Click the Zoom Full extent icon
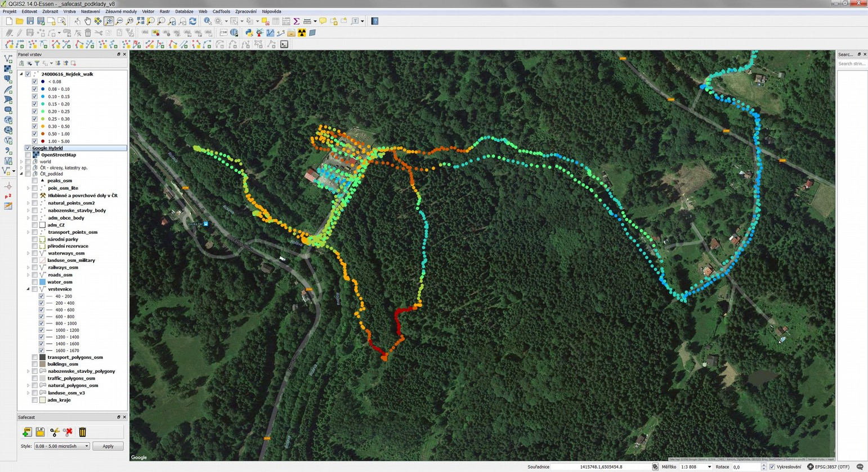 (x=140, y=21)
